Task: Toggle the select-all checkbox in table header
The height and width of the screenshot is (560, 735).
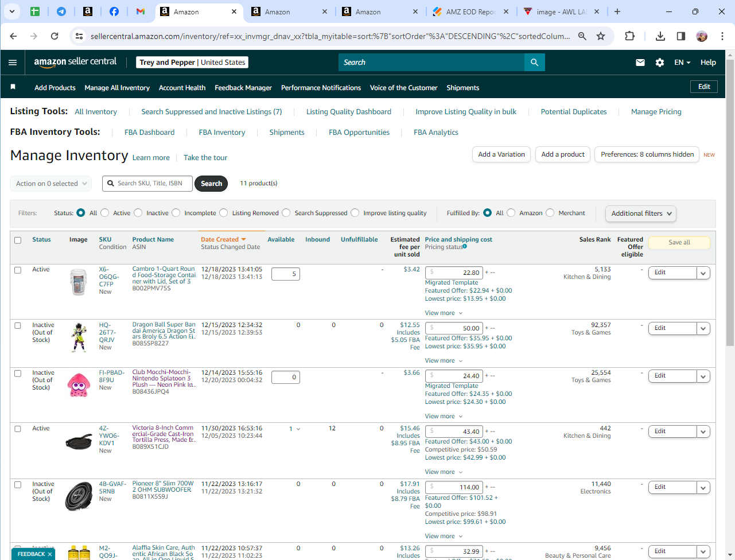Action: 18,240
